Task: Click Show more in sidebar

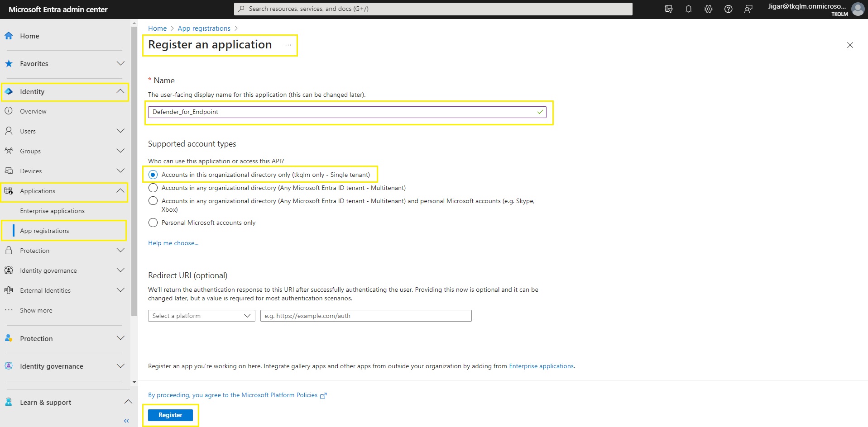Action: pyautogui.click(x=36, y=310)
